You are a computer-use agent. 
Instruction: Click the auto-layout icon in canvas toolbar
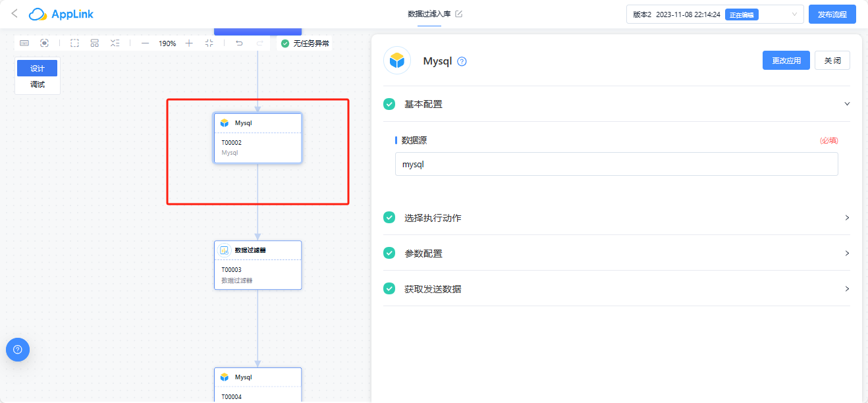click(95, 43)
